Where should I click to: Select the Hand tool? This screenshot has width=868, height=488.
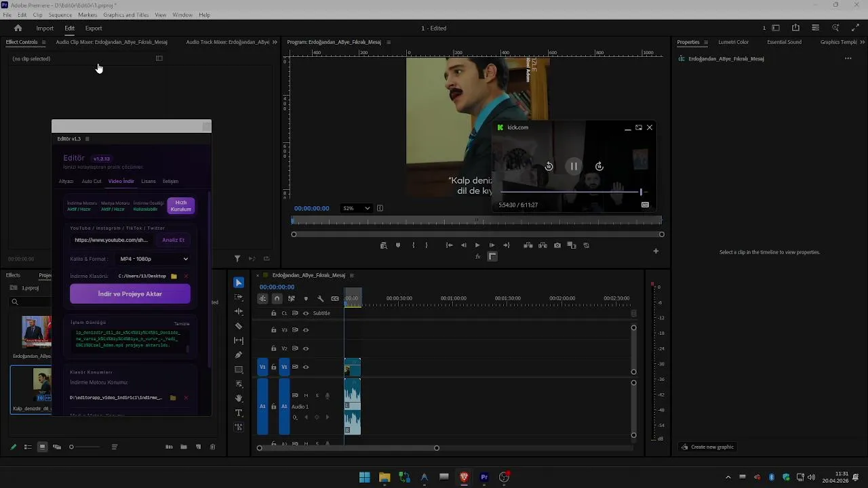[x=239, y=398]
